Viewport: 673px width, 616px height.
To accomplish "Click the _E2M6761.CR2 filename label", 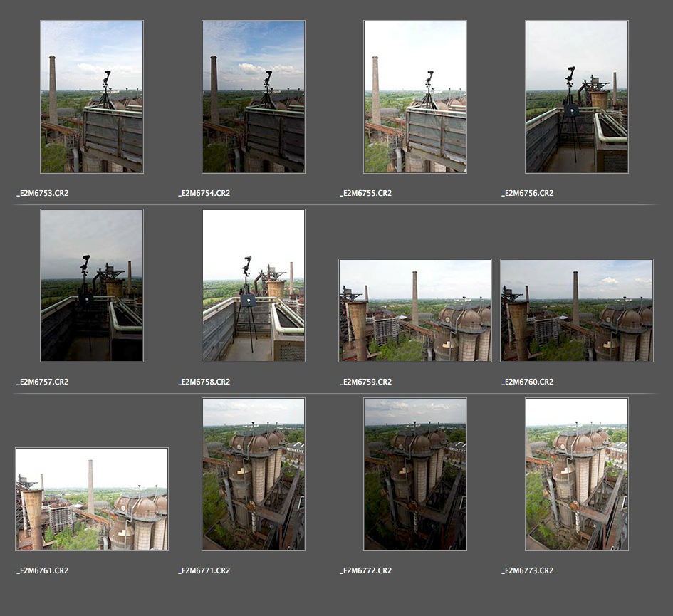I will (43, 570).
